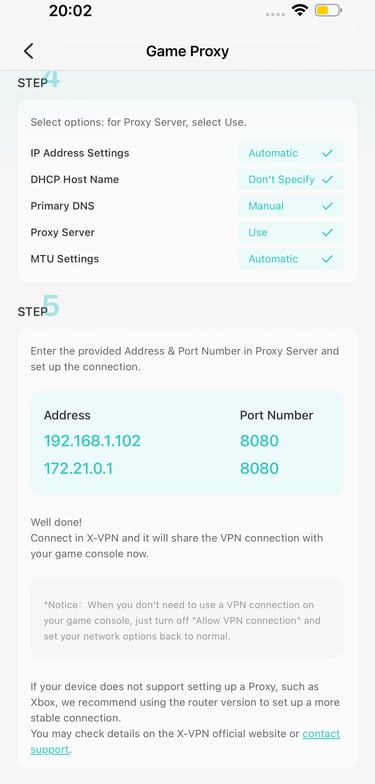Tap the Wi-Fi status icon
This screenshot has height=784, width=375.
point(300,10)
